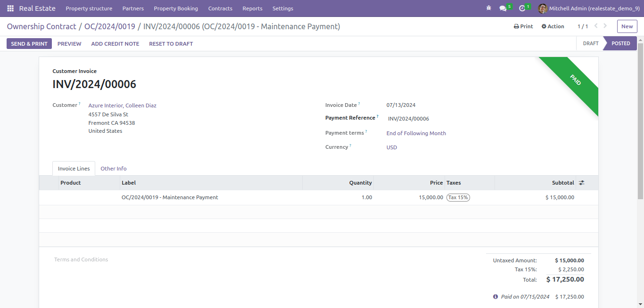Open the Print dropdown
644x308 pixels.
click(523, 26)
